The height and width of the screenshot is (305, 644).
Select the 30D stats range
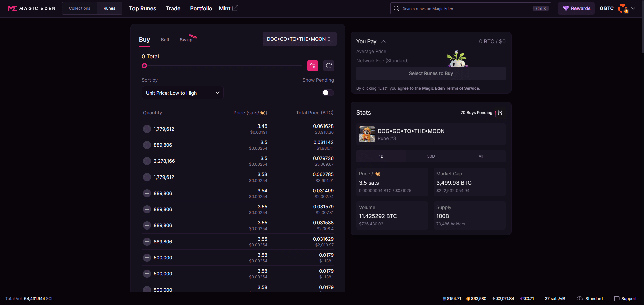point(431,156)
